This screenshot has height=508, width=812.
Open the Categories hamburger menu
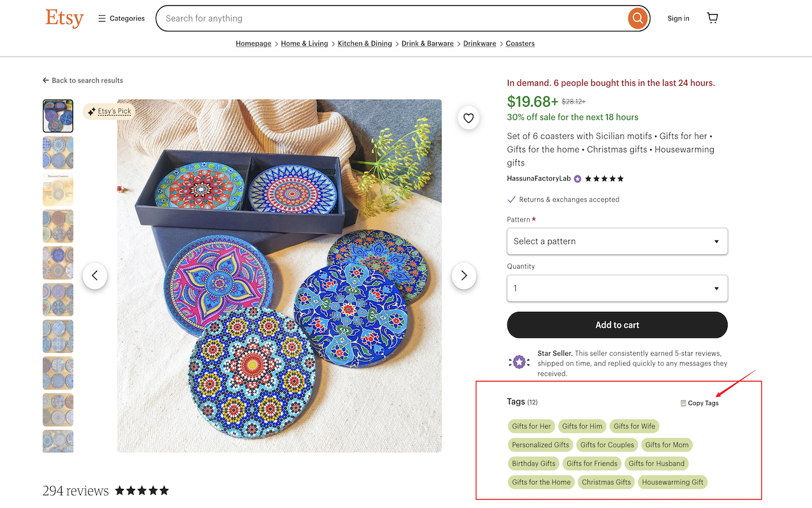coord(102,18)
